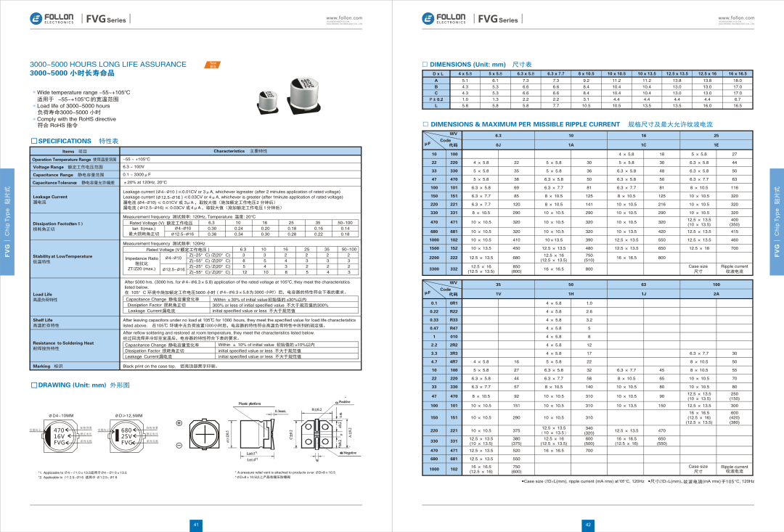The width and height of the screenshot is (784, 532).
Task: Click the '1E' voltage code header
Action: 716,145
